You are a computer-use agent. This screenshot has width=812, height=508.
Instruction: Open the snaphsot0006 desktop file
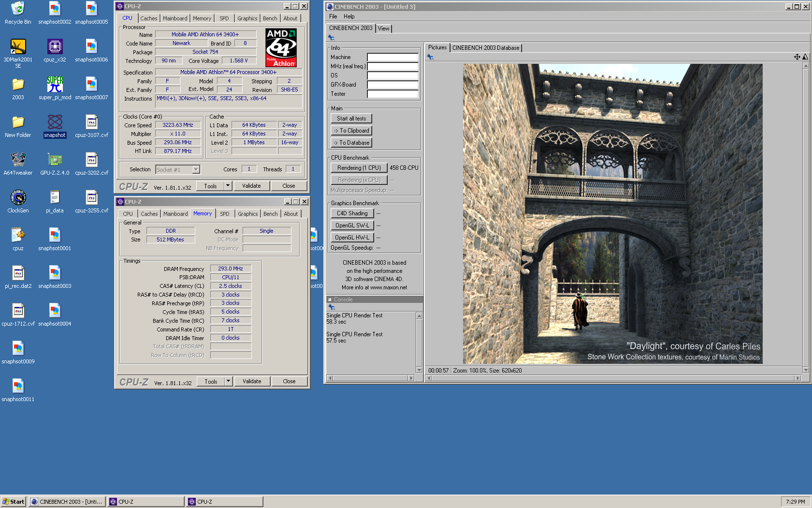(91, 51)
